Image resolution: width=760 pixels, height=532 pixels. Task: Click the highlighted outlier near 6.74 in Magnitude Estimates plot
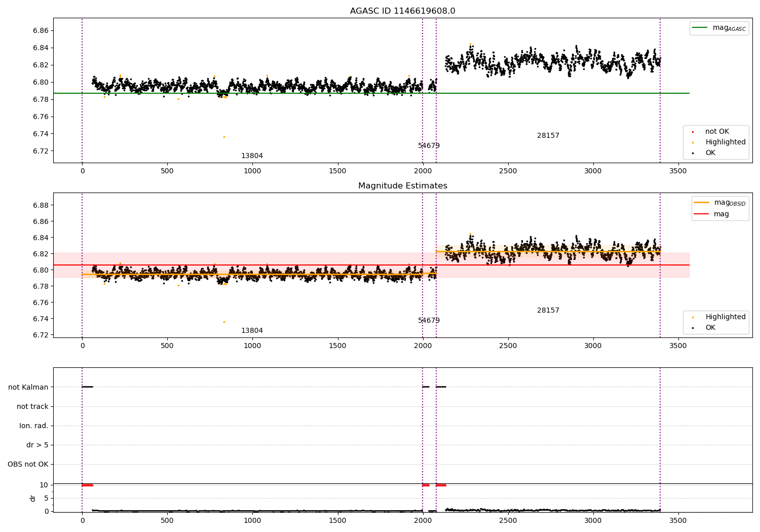pos(224,322)
